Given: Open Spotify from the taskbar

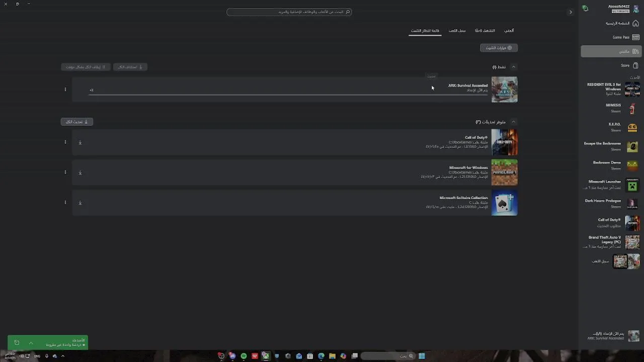Looking at the screenshot, I should pos(244,356).
